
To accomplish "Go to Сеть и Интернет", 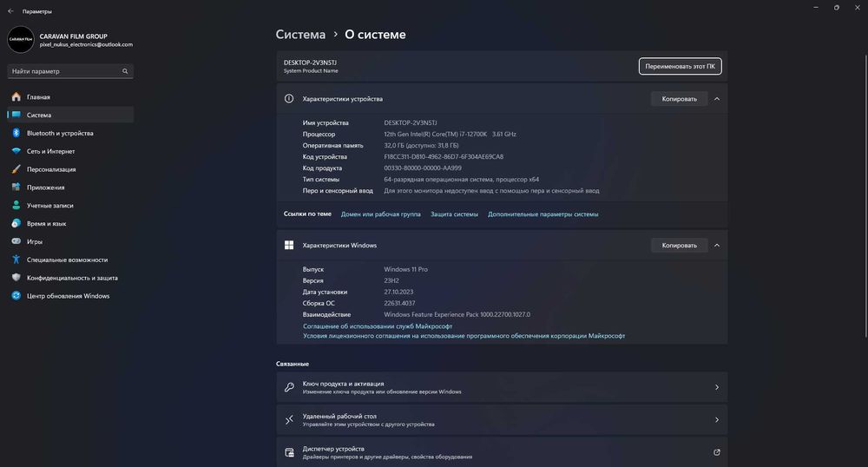I will pos(70,151).
